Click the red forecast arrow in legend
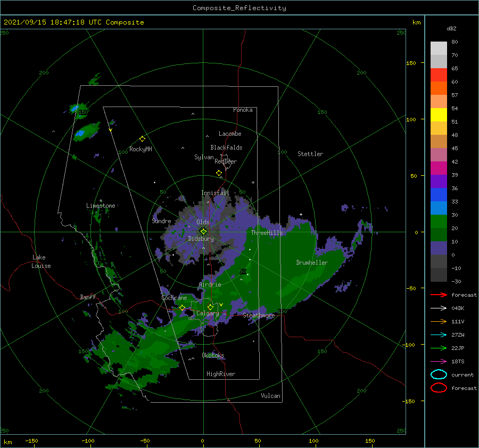This screenshot has height=448, width=479. 439,295
